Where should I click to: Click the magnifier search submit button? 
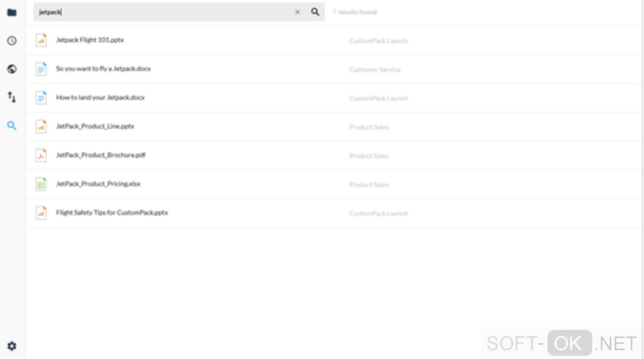315,12
